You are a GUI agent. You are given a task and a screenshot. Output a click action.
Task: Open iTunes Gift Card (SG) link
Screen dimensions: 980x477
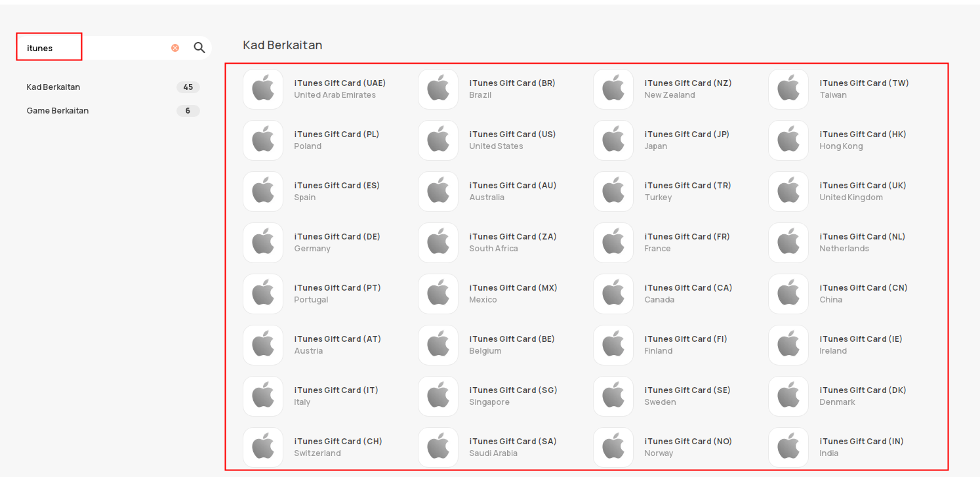tap(514, 390)
